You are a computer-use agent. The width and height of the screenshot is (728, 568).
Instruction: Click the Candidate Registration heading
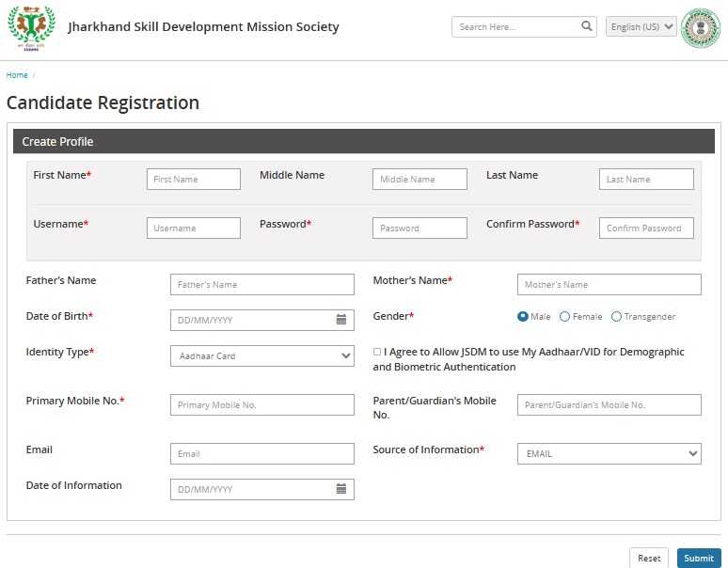(x=103, y=103)
